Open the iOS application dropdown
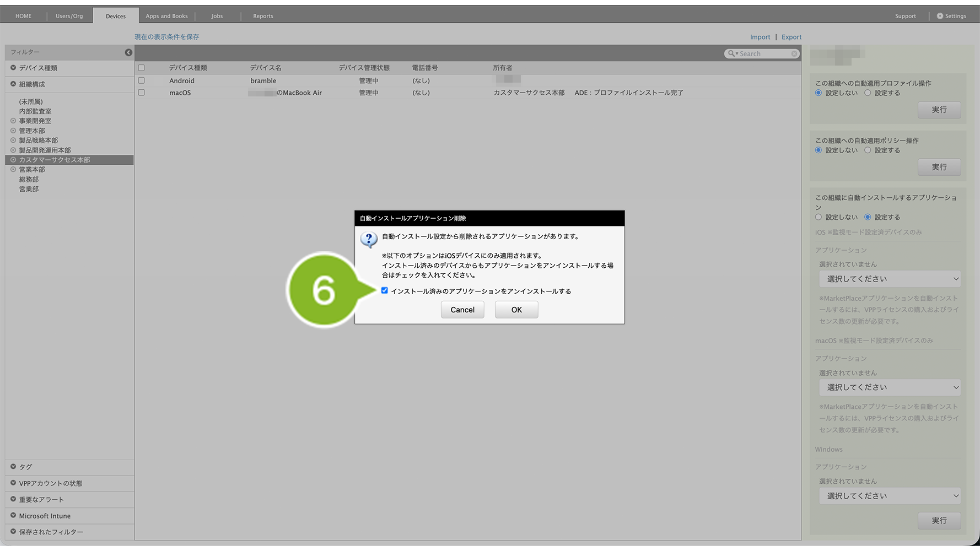Screen dimensions: 980x551 pyautogui.click(x=890, y=279)
